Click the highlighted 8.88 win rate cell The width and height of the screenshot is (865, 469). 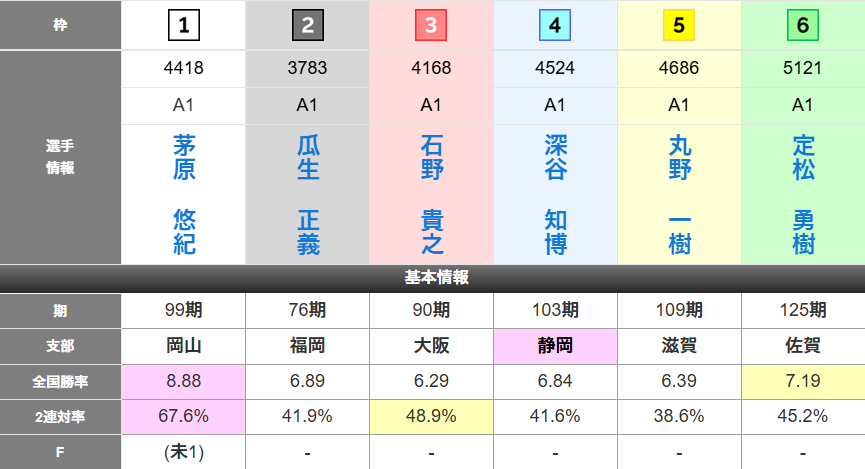[184, 381]
